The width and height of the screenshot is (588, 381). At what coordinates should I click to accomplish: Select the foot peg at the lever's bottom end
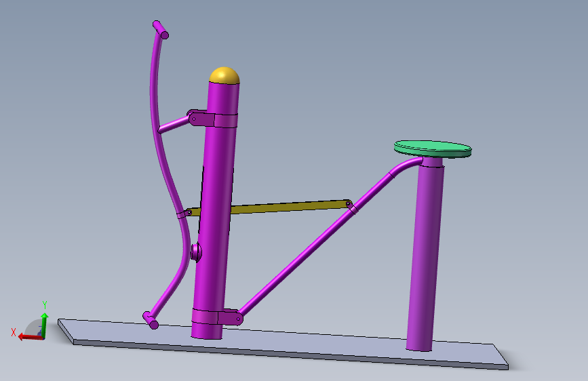click(151, 320)
